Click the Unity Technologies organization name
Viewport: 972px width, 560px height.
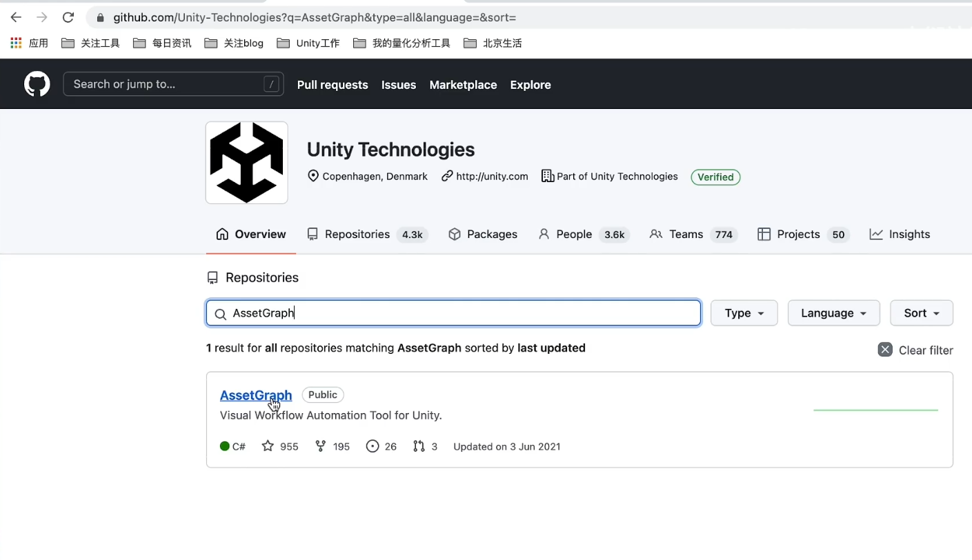pos(390,150)
